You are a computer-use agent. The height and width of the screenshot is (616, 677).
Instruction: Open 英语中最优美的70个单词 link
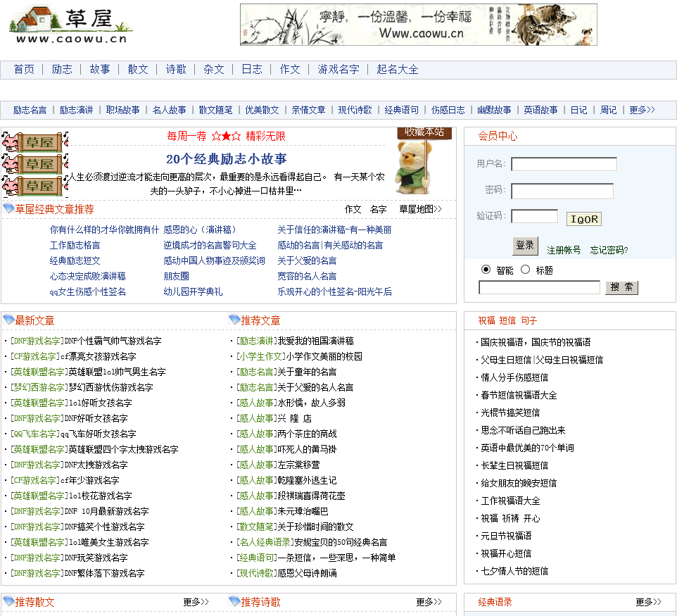(527, 448)
